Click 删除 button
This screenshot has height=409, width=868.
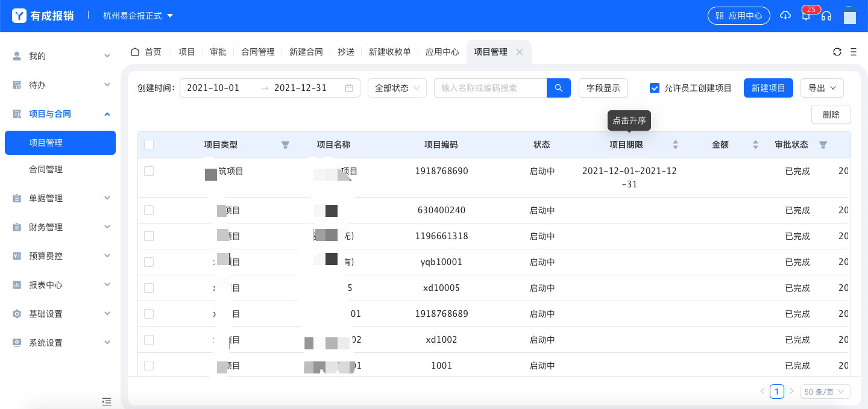click(831, 114)
